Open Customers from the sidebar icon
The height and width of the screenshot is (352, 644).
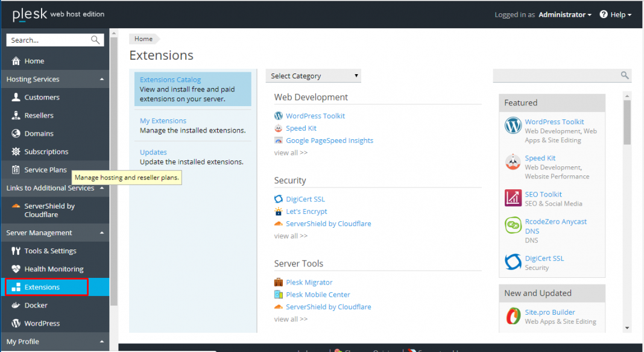coord(15,97)
